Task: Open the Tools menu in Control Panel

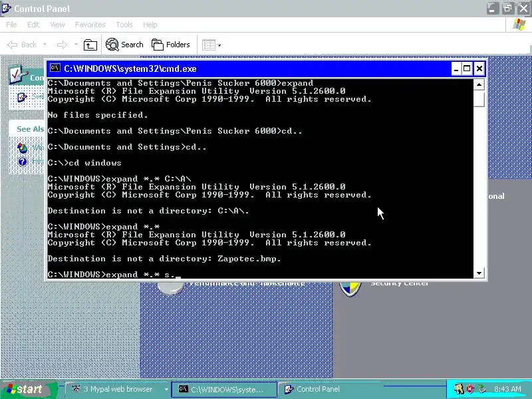Action: 124,25
